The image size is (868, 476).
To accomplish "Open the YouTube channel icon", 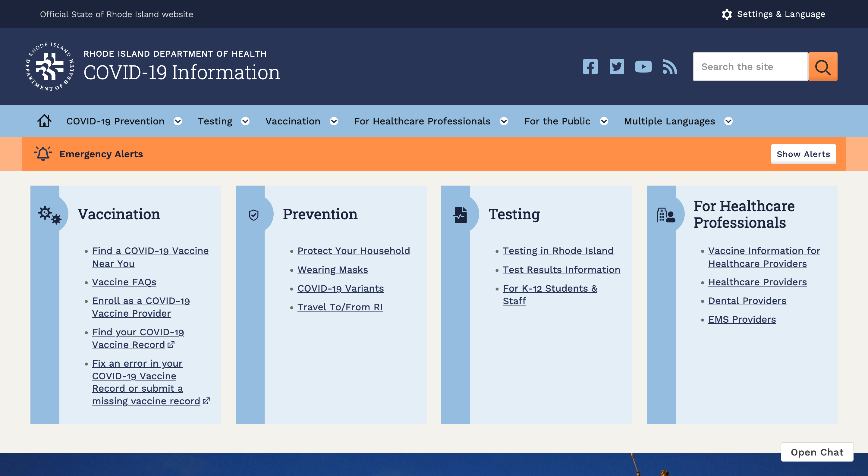I will pyautogui.click(x=643, y=67).
